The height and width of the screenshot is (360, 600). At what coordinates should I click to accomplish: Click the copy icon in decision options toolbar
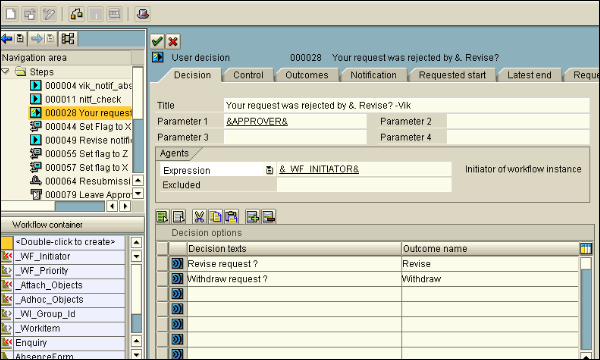point(215,217)
